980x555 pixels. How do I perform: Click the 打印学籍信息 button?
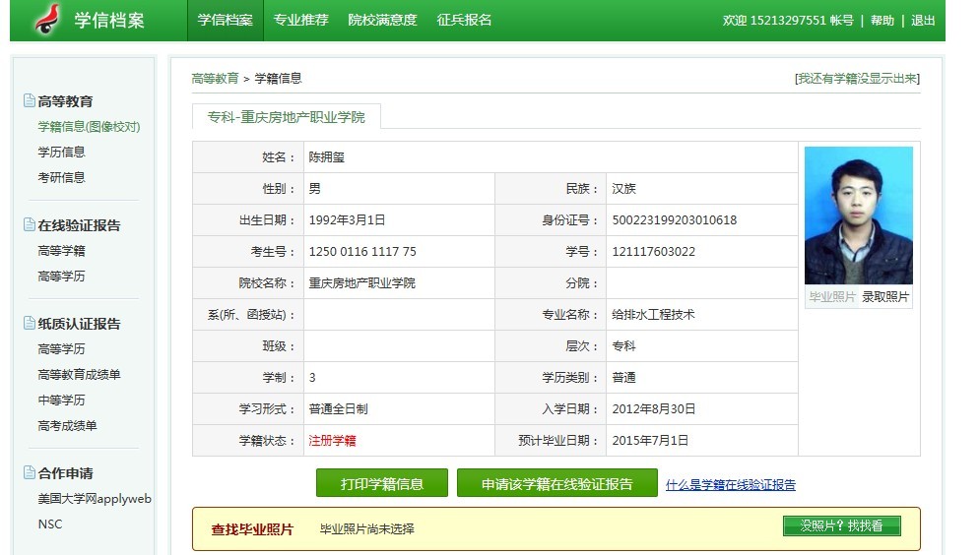click(x=382, y=483)
